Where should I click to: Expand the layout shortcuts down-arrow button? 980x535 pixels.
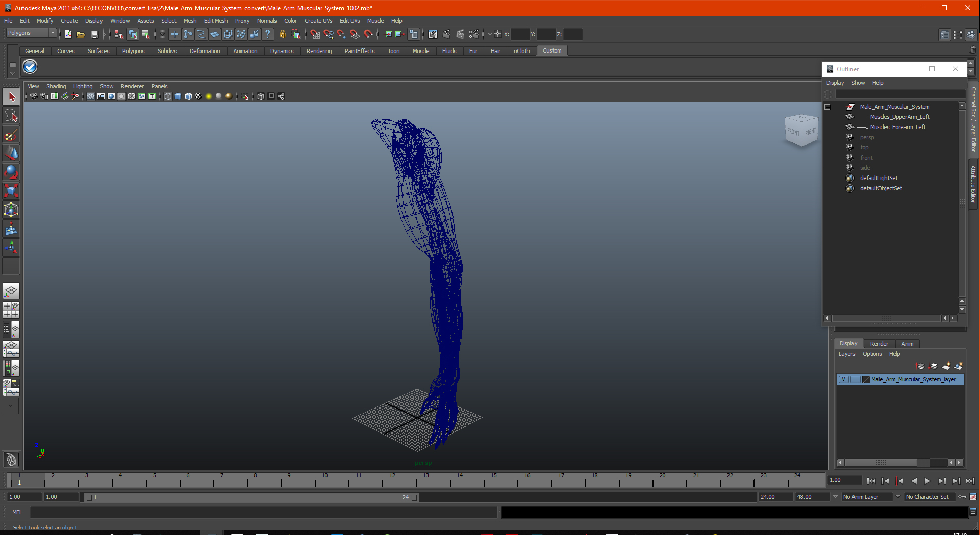point(11,406)
